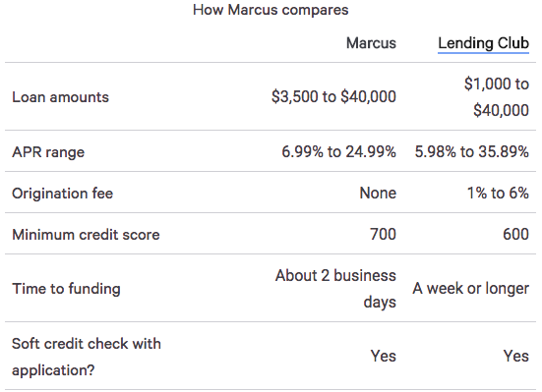Select Lending Club's 'Yes' soft check cell

pyautogui.click(x=516, y=356)
